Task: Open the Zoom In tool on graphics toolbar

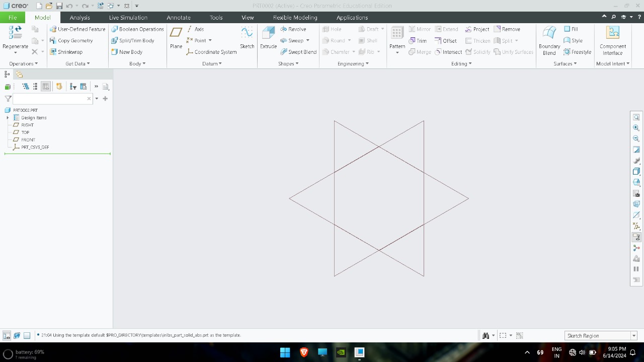Action: 636,127
